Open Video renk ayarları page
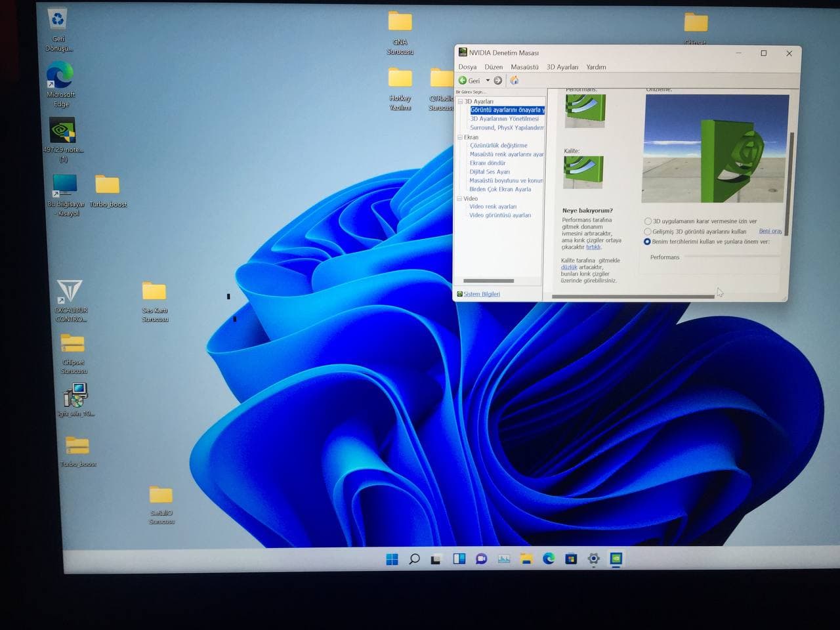This screenshot has width=840, height=630. pos(493,206)
